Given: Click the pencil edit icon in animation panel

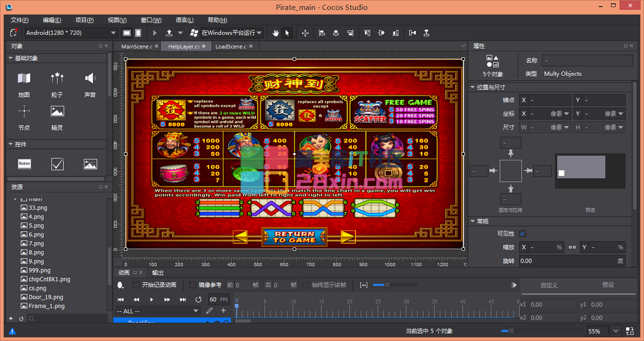Looking at the screenshot, I should click(x=209, y=311).
